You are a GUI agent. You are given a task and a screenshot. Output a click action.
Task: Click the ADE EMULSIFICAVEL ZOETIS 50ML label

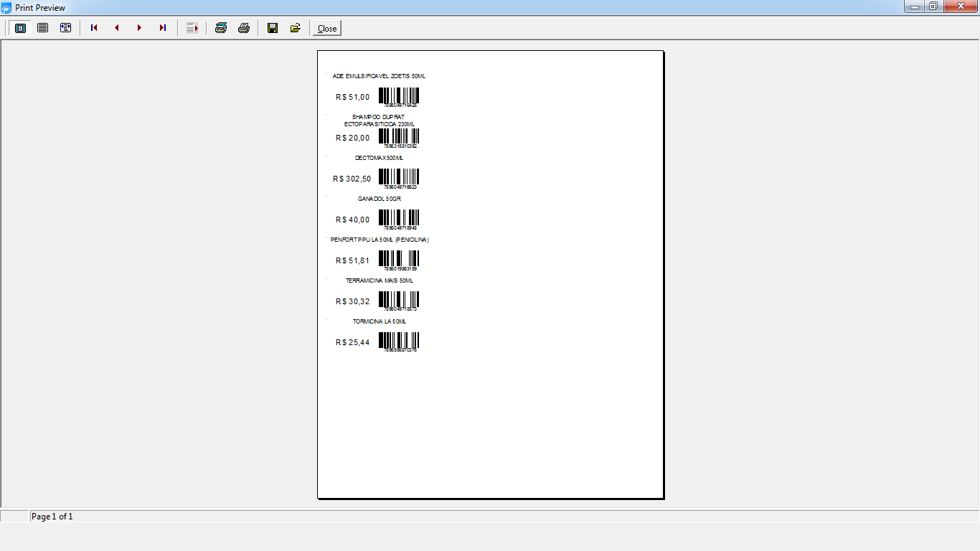379,76
